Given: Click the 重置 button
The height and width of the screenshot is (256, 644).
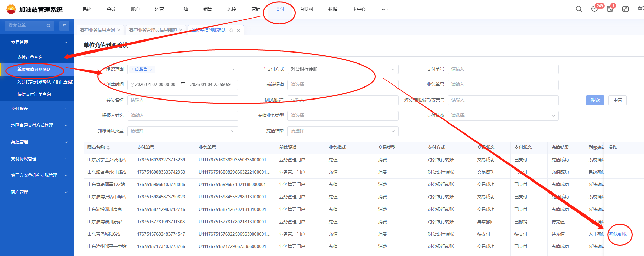Looking at the screenshot, I should pyautogui.click(x=618, y=100).
